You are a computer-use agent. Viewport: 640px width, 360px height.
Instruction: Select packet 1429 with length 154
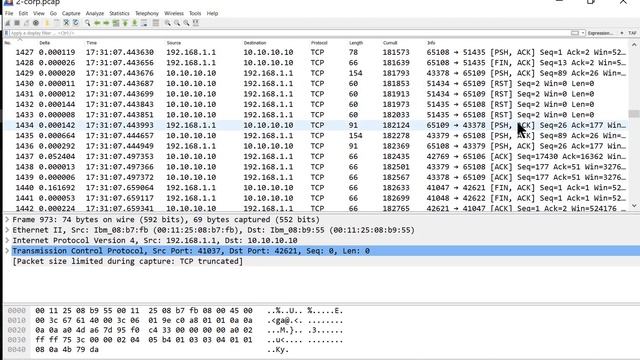click(316, 73)
